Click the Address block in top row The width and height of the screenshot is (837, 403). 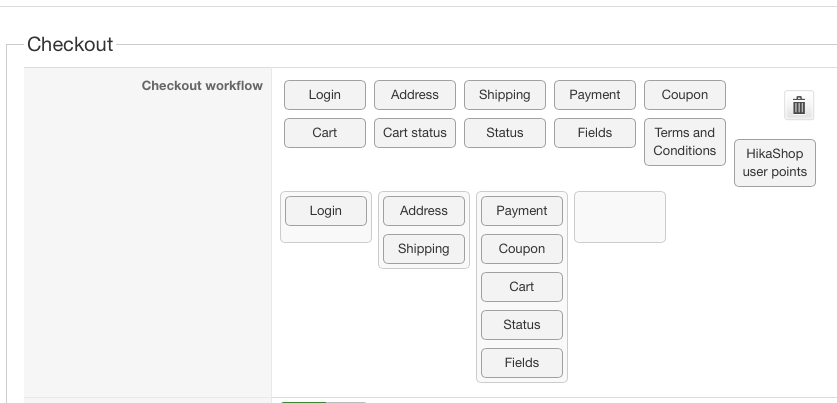pyautogui.click(x=415, y=95)
